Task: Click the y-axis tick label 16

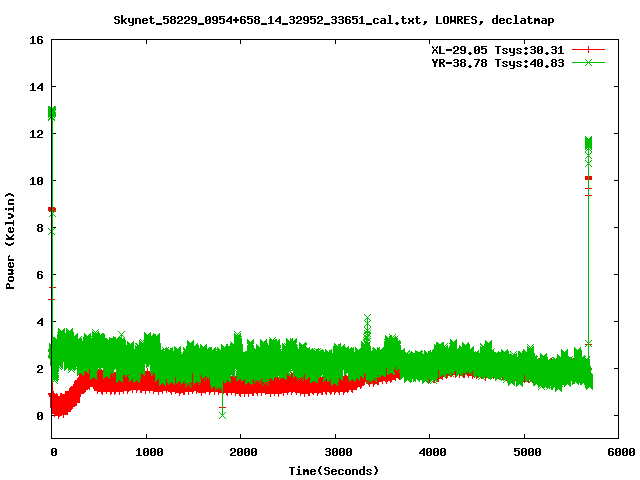Action: (36, 40)
